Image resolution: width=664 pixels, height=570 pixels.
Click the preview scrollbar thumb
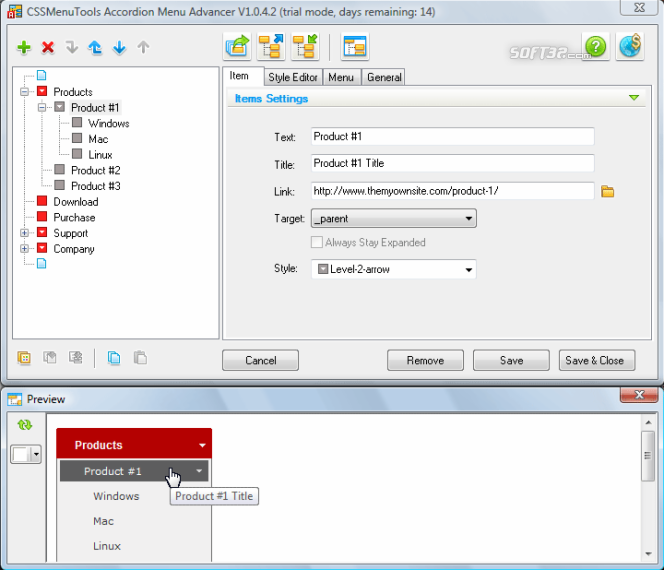[647, 456]
